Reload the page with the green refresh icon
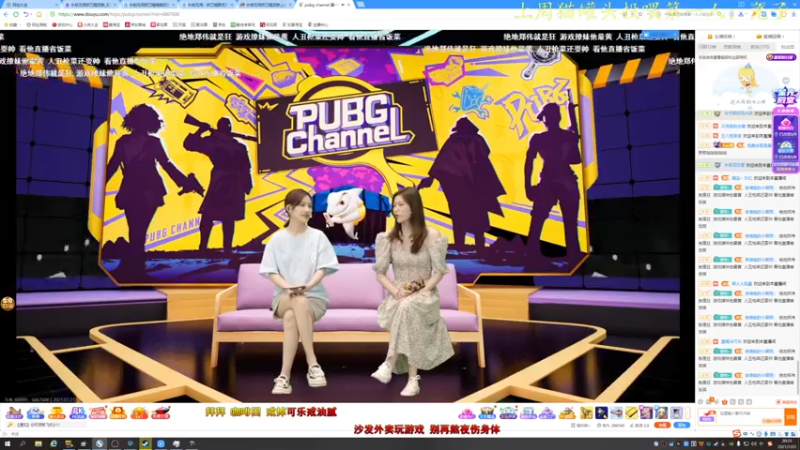 click(x=16, y=14)
